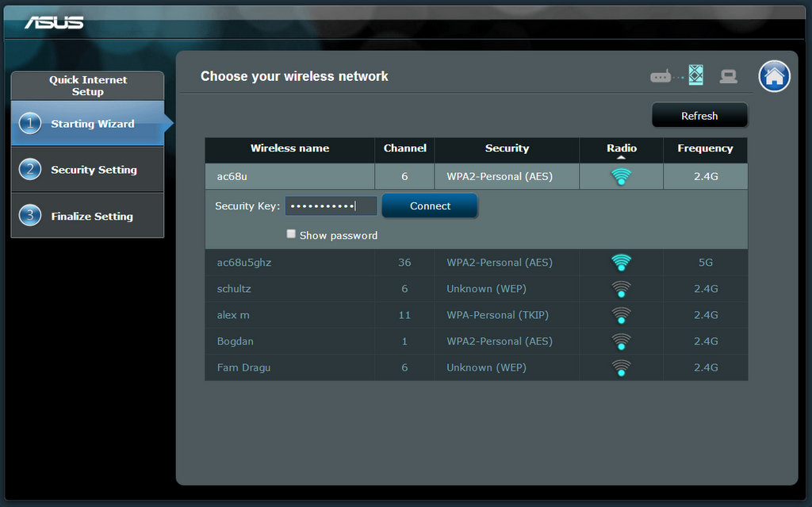
Task: Click step 1 circle number icon
Action: click(x=30, y=124)
